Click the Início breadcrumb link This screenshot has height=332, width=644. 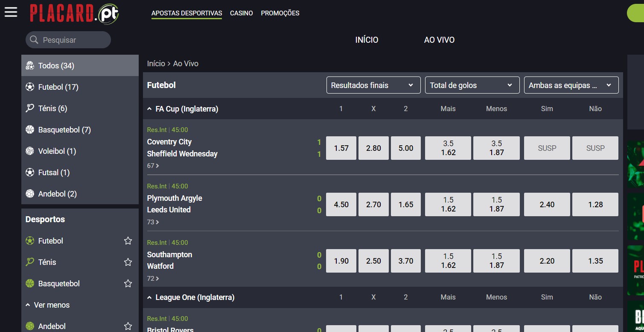point(156,64)
